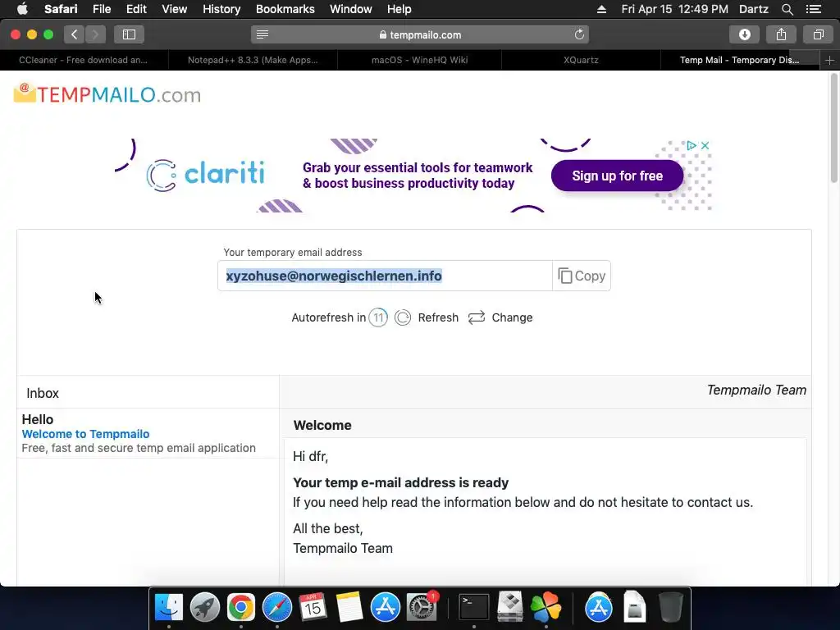Open Terminal from the Dock
840x630 pixels.
click(x=473, y=608)
